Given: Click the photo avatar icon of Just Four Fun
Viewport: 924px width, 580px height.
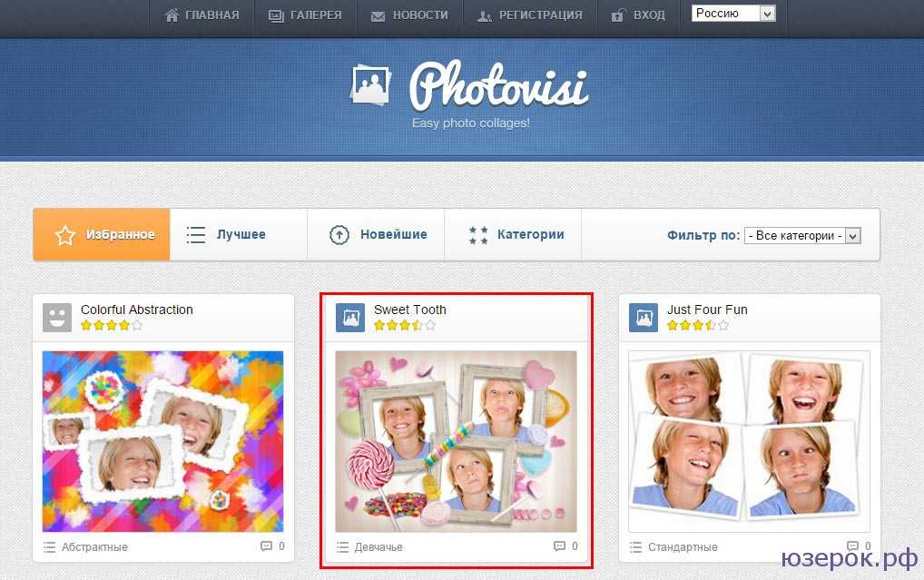Looking at the screenshot, I should click(x=643, y=318).
